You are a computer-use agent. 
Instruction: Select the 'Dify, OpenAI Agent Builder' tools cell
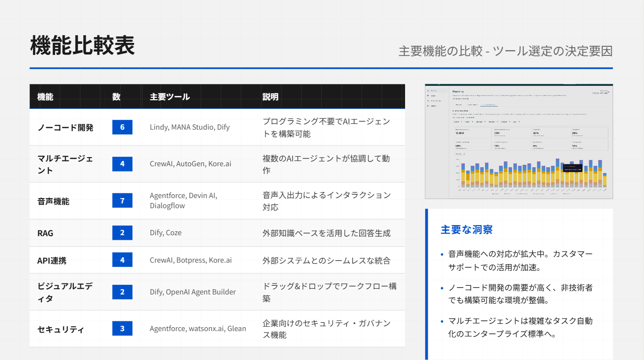tap(193, 292)
